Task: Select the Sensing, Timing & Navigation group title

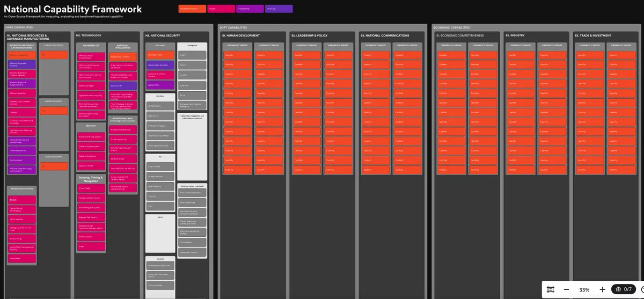Action: [x=91, y=179]
